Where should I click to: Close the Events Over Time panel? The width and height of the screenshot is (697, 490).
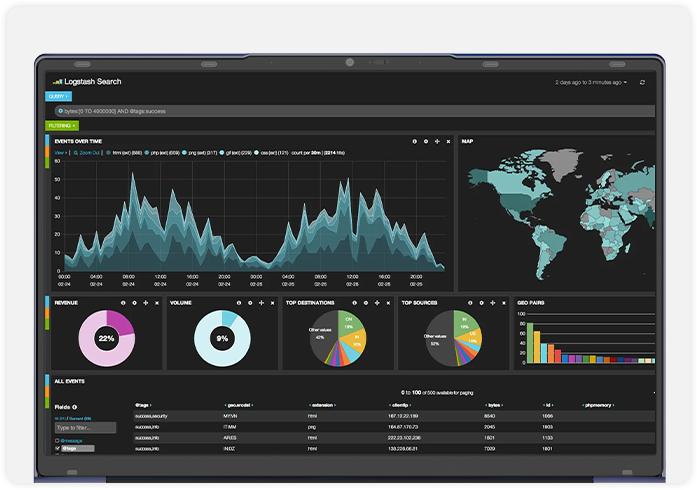pos(448,142)
